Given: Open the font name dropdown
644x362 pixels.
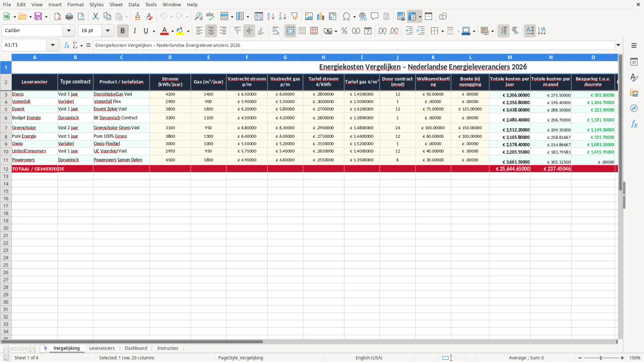Looking at the screenshot, I should click(x=69, y=31).
